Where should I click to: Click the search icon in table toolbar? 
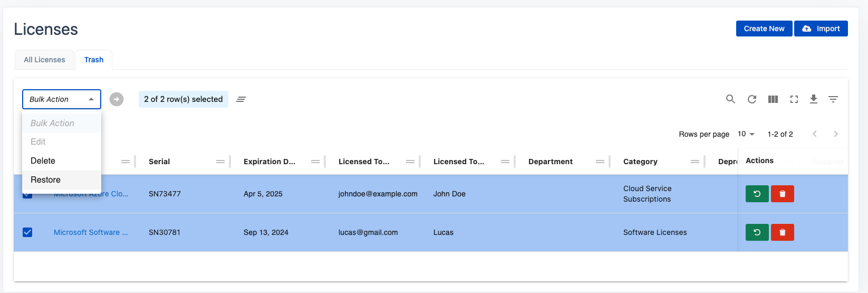tap(730, 99)
